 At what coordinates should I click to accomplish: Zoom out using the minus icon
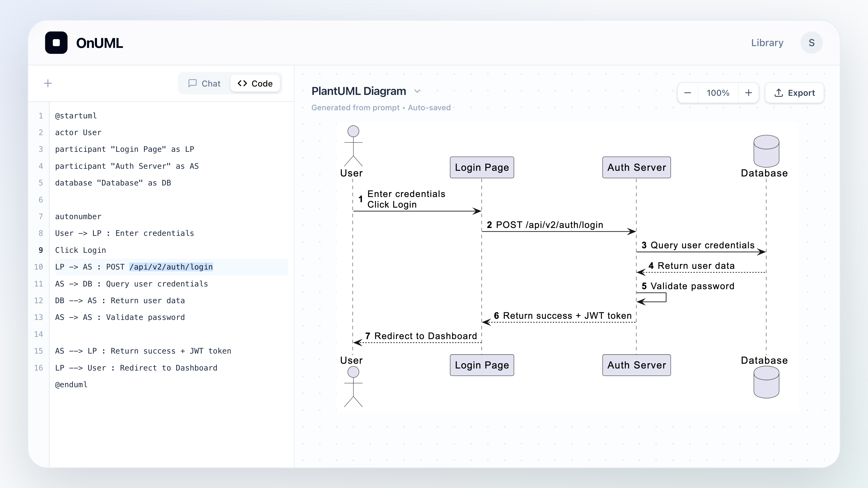688,93
